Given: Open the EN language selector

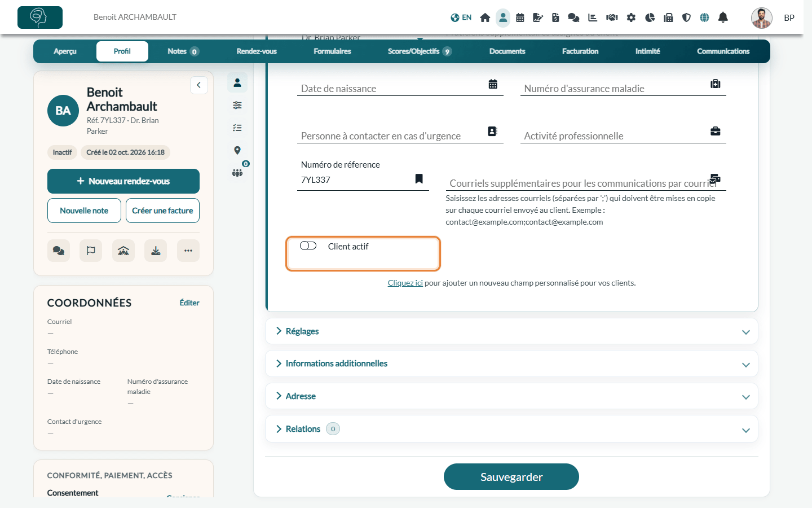Looking at the screenshot, I should pyautogui.click(x=461, y=17).
